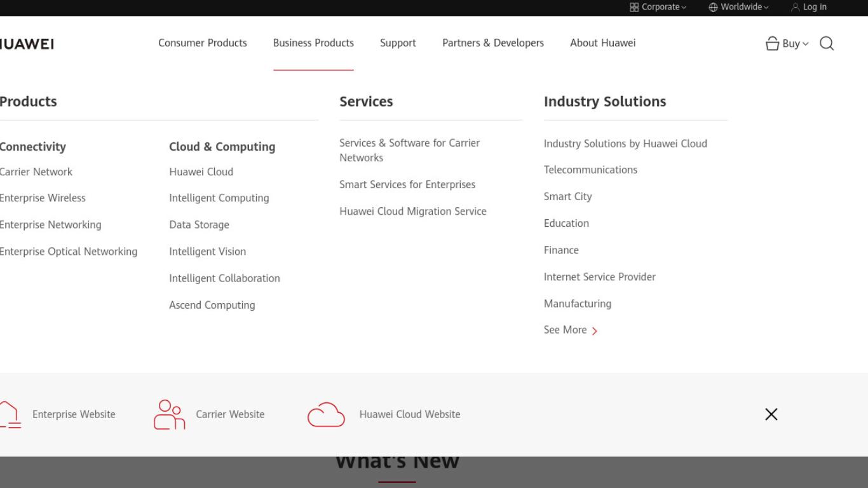Open the Education solution link
This screenshot has height=488, width=868.
coord(566,223)
